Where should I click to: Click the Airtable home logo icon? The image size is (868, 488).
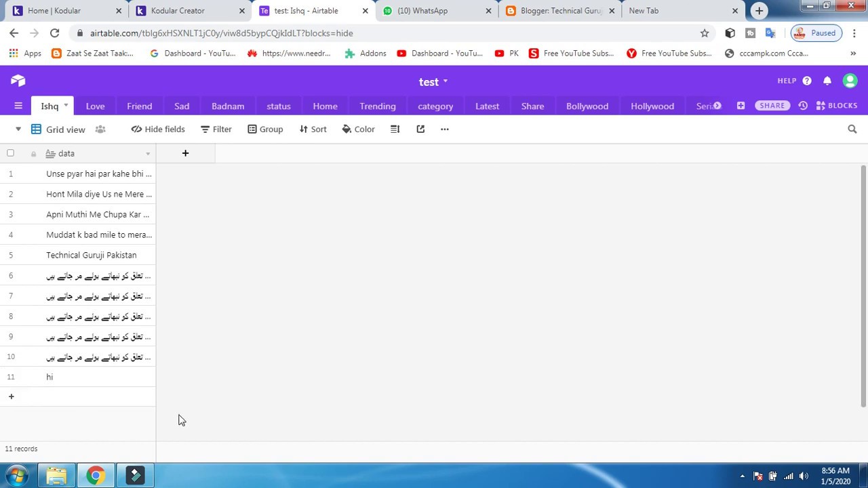click(x=18, y=81)
